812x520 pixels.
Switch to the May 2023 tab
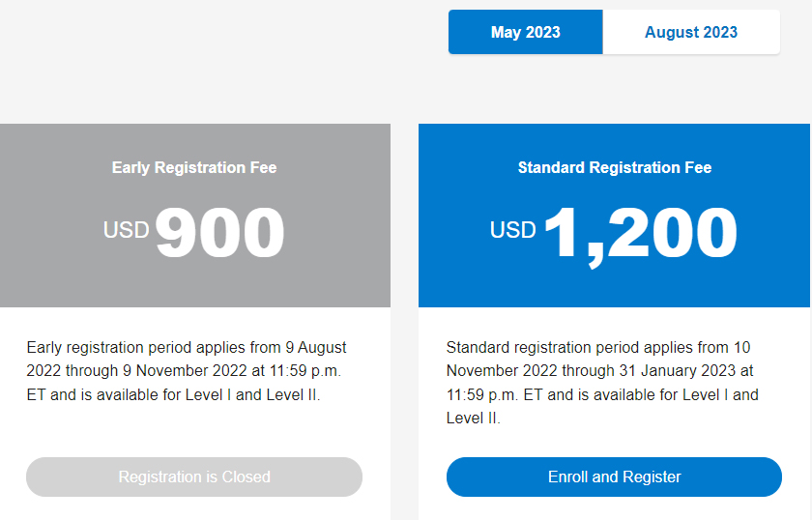tap(525, 32)
